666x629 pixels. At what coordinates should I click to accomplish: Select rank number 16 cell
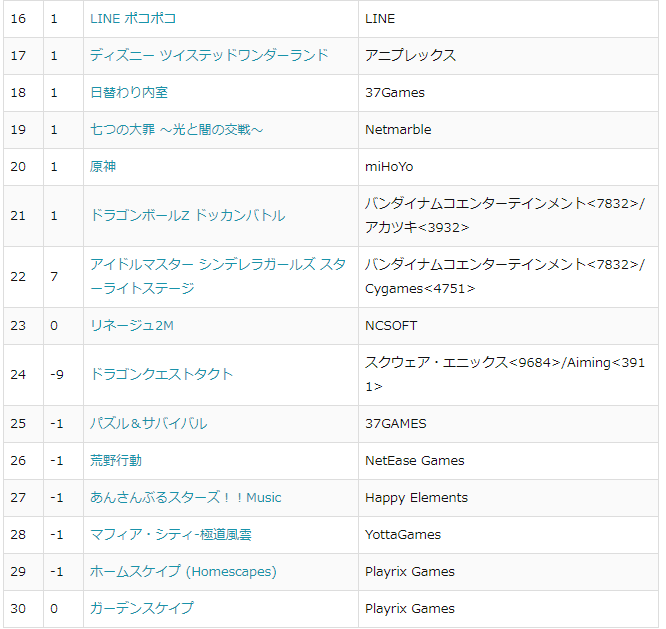tap(23, 19)
